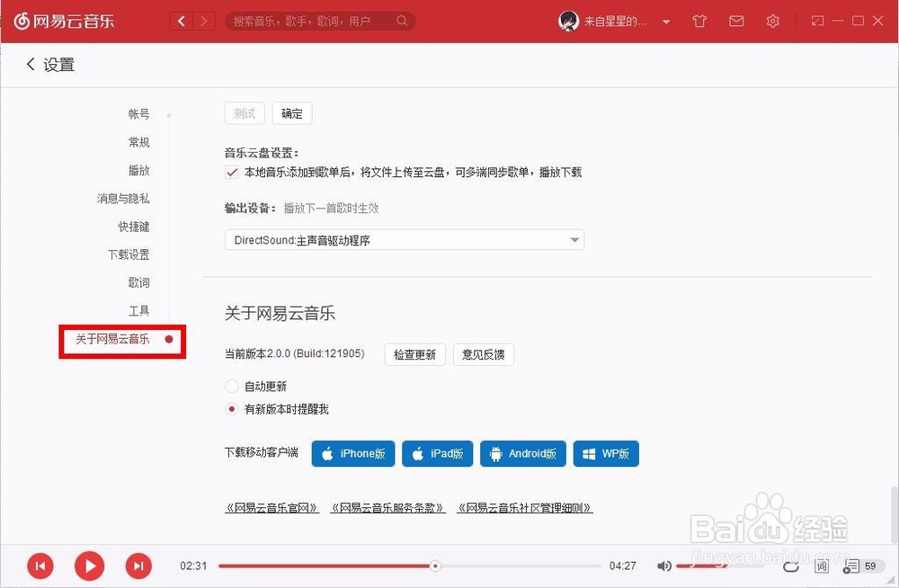Click the 意见反馈 button
899x588 pixels.
484,354
